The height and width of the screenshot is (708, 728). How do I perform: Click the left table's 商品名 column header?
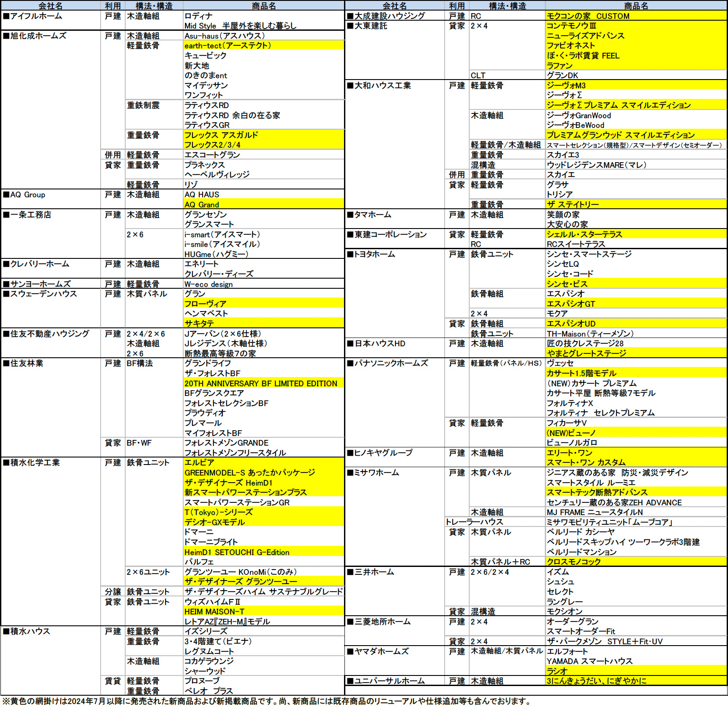tap(264, 6)
